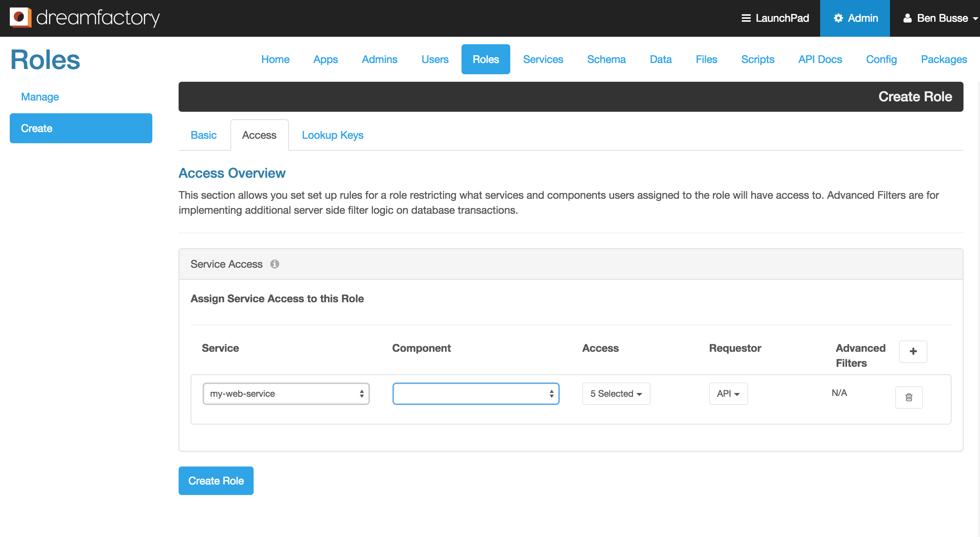Viewport: 980px width, 537px height.
Task: Click Create in the sidebar
Action: 81,128
